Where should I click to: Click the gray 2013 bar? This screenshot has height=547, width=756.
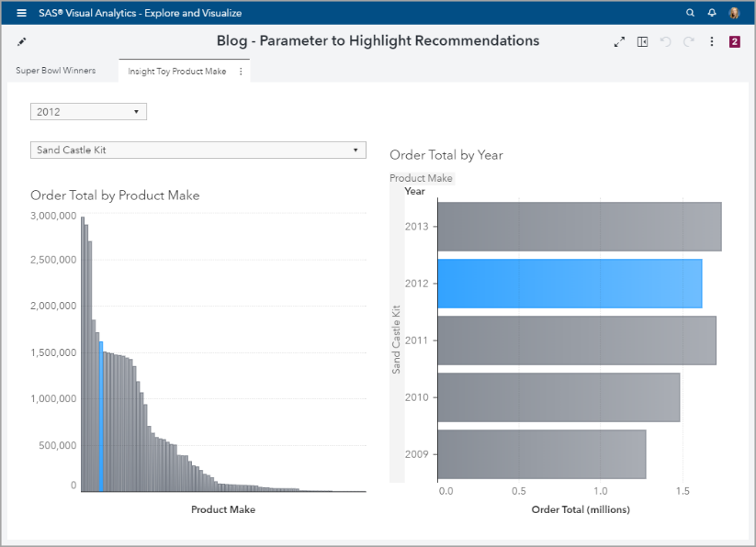click(x=579, y=226)
